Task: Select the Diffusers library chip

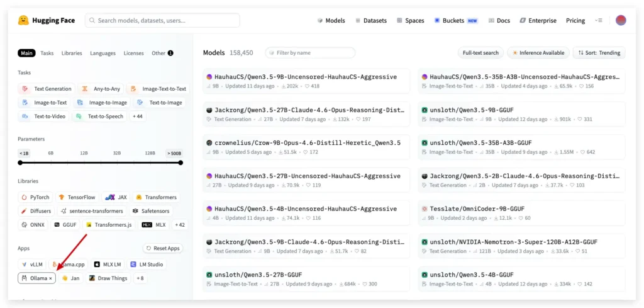Action: [36, 211]
